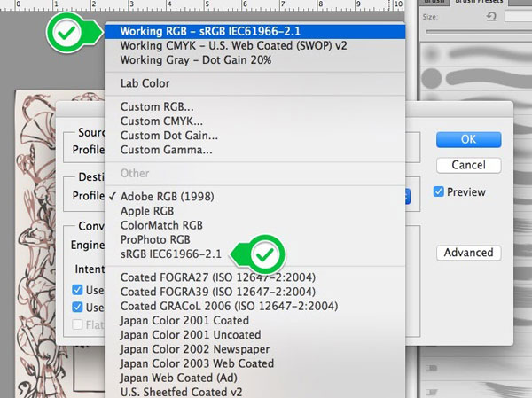532x398 pixels.
Task: Confirm conversion with the OK button
Action: coord(468,139)
